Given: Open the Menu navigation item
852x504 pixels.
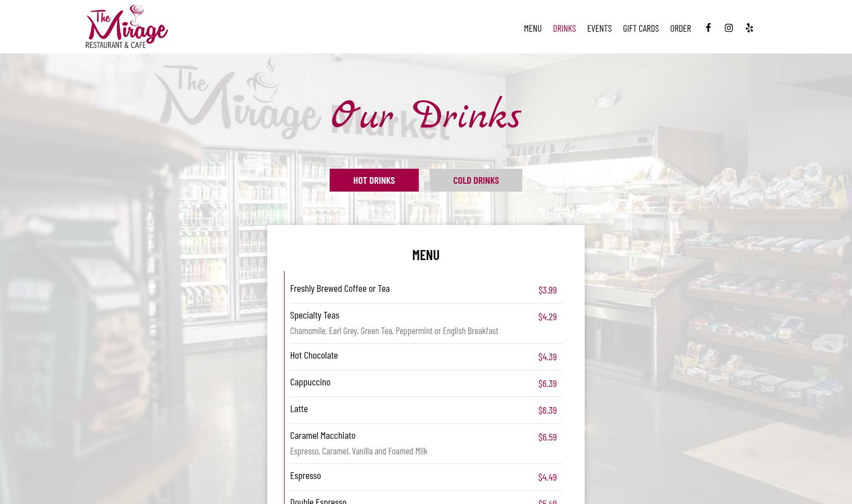Looking at the screenshot, I should [x=532, y=28].
